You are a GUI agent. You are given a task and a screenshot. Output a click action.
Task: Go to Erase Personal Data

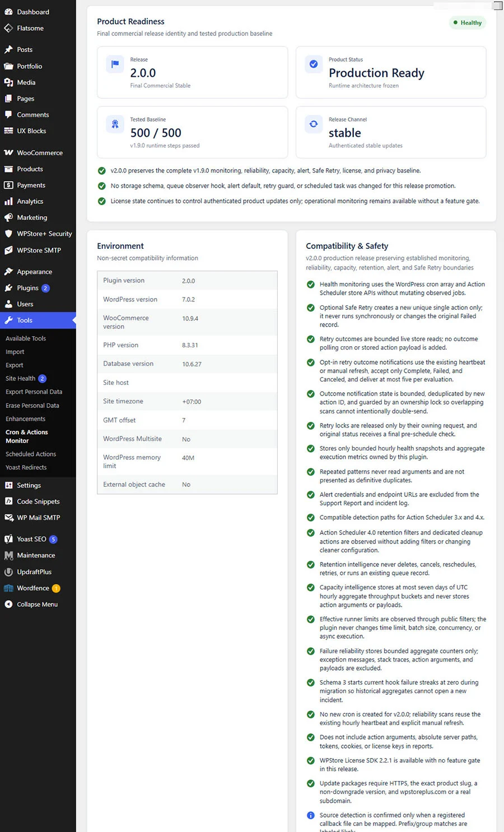(32, 406)
